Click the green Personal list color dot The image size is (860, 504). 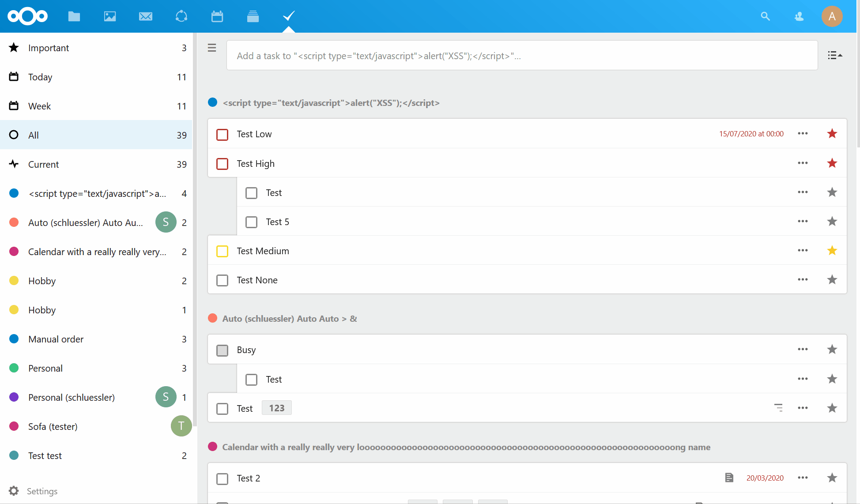14,368
